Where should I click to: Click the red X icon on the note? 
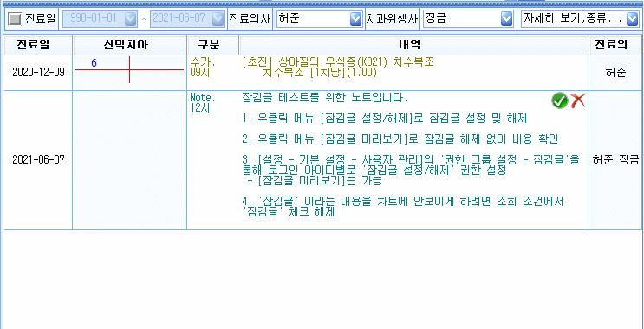pyautogui.click(x=578, y=100)
